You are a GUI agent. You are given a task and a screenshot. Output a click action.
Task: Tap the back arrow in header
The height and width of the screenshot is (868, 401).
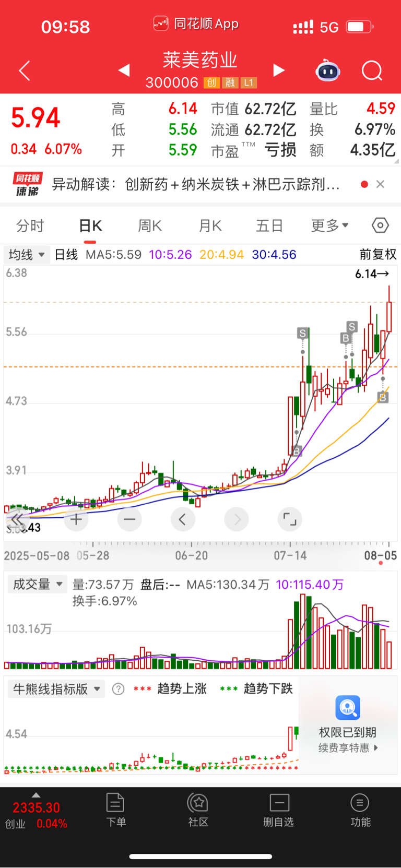click(25, 70)
